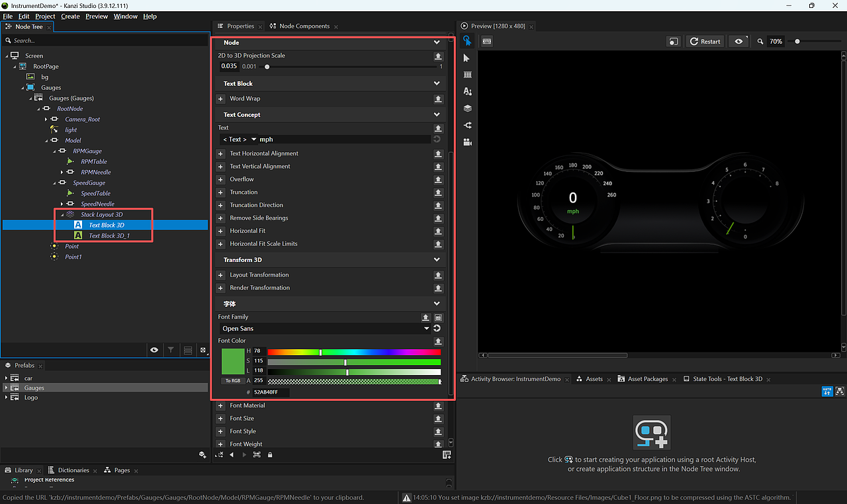This screenshot has height=504, width=847.
Task: Click the Text value field containing mph
Action: (344, 140)
